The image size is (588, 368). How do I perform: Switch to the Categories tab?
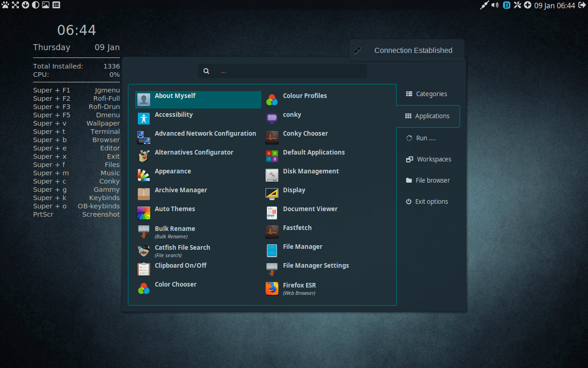[428, 94]
